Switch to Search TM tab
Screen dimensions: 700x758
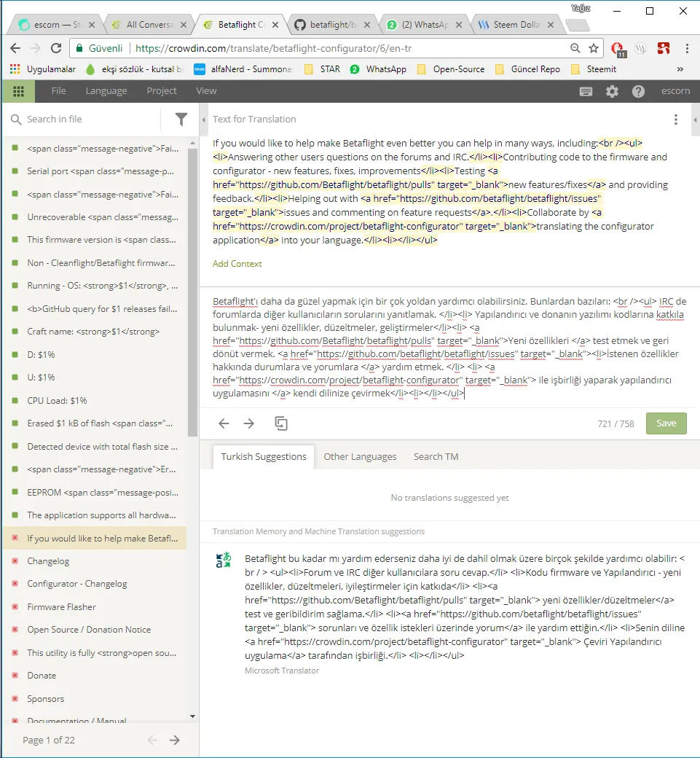tap(436, 457)
